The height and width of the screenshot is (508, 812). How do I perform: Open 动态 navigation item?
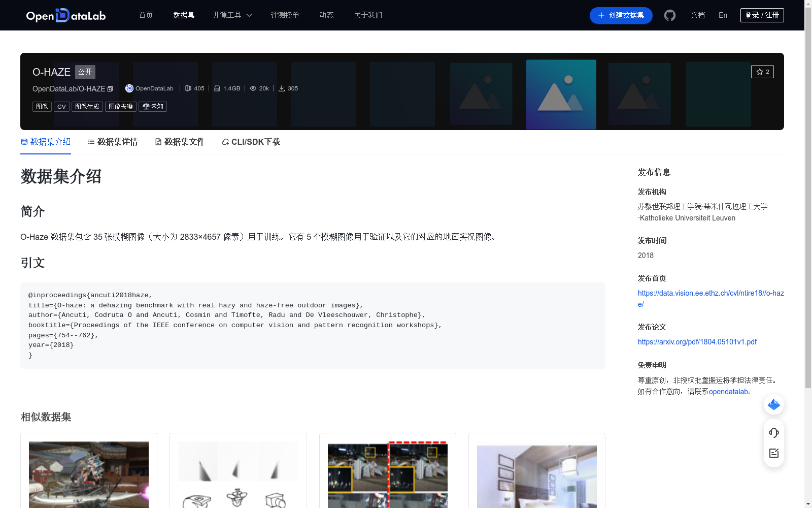point(326,15)
